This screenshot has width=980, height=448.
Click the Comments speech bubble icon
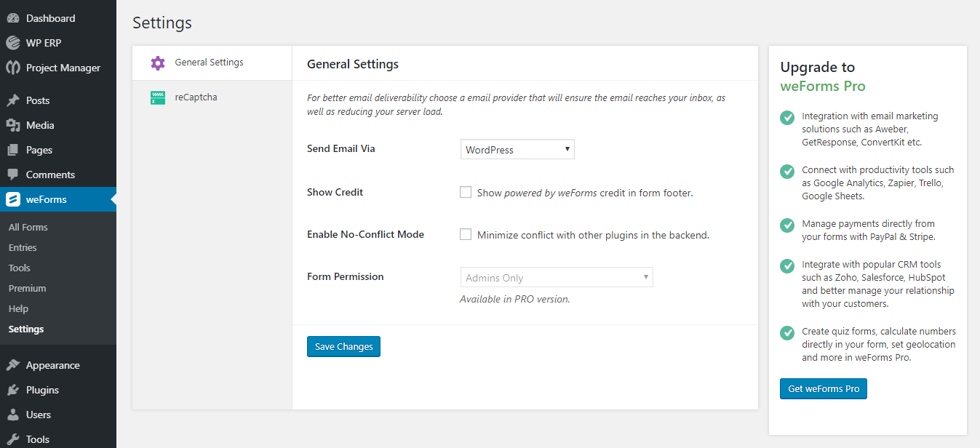[13, 175]
